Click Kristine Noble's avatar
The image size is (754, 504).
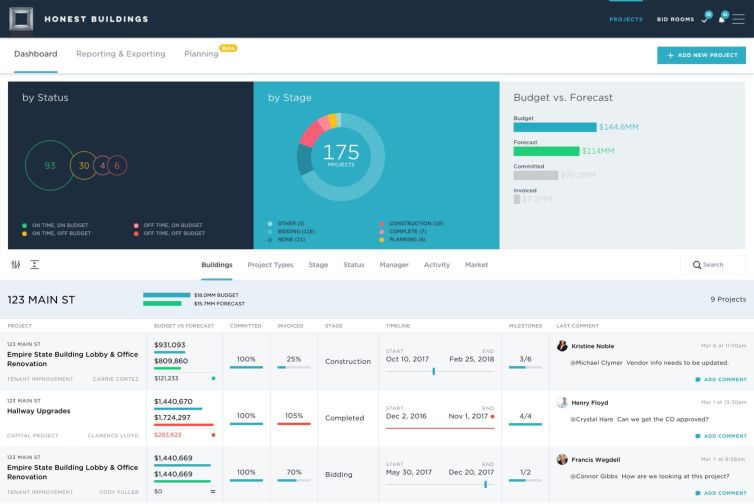pyautogui.click(x=563, y=345)
